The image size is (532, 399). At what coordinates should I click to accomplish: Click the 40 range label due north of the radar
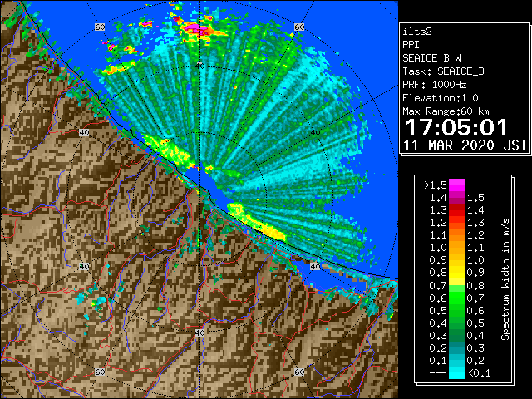click(x=200, y=66)
